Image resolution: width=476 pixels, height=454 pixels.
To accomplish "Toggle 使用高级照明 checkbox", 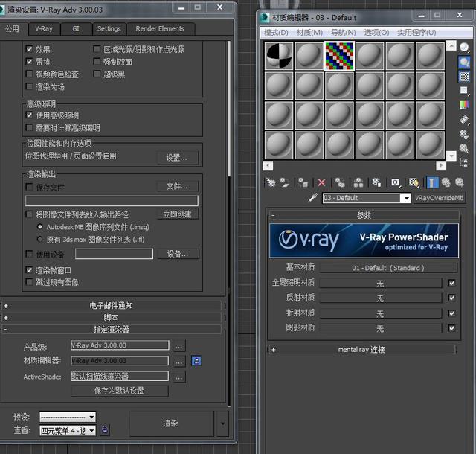I will point(29,115).
